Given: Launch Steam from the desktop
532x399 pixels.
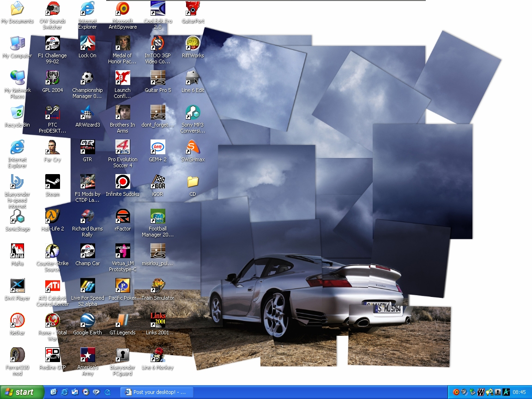Looking at the screenshot, I should (53, 181).
